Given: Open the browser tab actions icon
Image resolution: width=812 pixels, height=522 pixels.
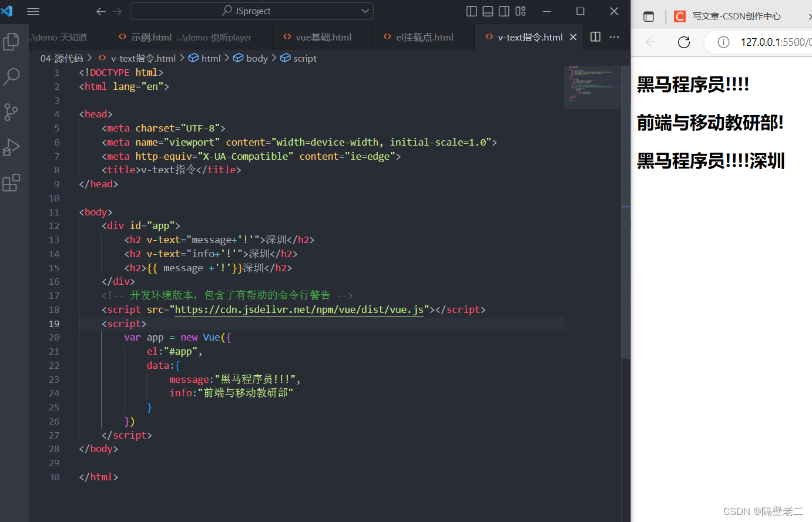Looking at the screenshot, I should (x=649, y=16).
